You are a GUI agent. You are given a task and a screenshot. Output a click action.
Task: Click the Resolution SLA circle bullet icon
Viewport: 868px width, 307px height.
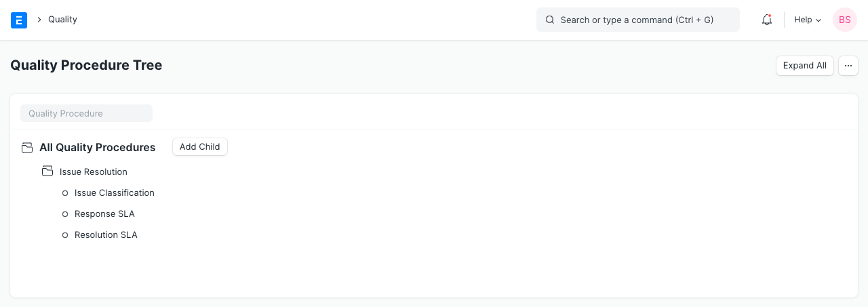click(x=65, y=235)
